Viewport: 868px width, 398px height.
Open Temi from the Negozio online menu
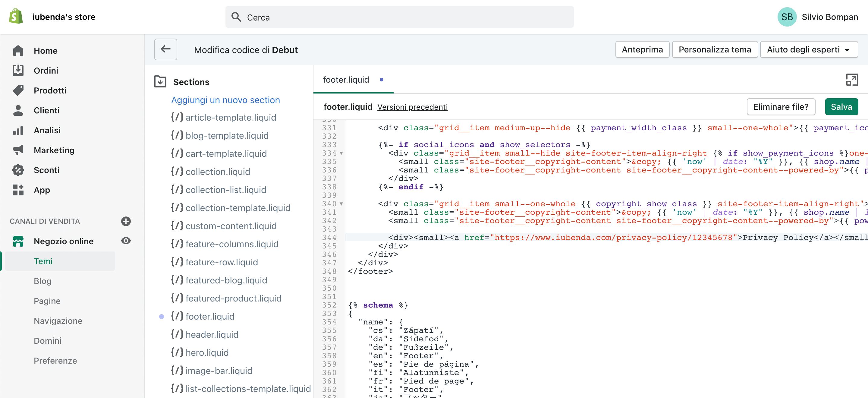pos(43,261)
